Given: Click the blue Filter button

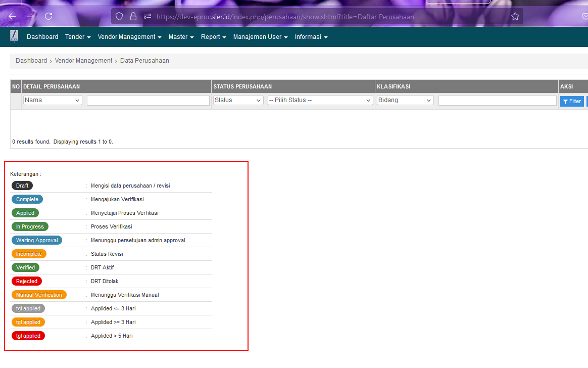Looking at the screenshot, I should click(x=572, y=101).
